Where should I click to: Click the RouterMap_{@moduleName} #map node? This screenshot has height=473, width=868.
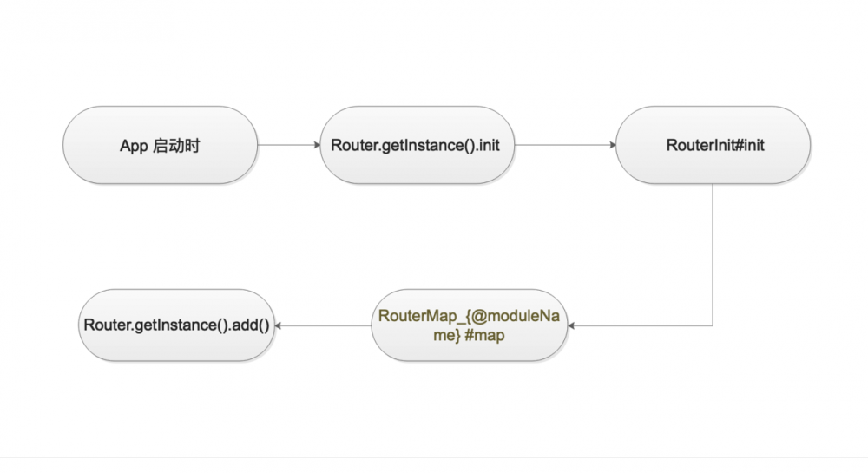coord(469,325)
